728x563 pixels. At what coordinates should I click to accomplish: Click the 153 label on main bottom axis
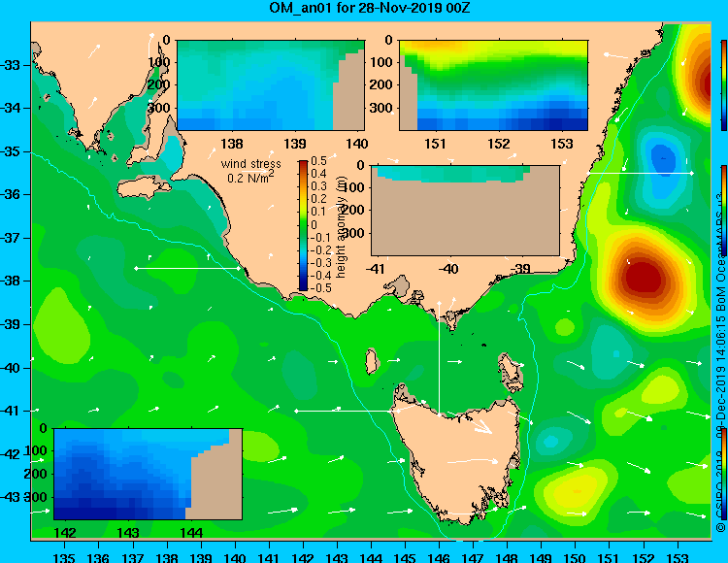click(678, 557)
